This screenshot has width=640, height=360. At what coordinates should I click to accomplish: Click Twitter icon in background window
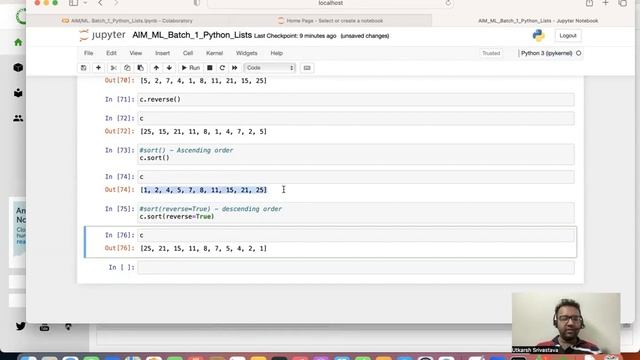click(x=20, y=326)
